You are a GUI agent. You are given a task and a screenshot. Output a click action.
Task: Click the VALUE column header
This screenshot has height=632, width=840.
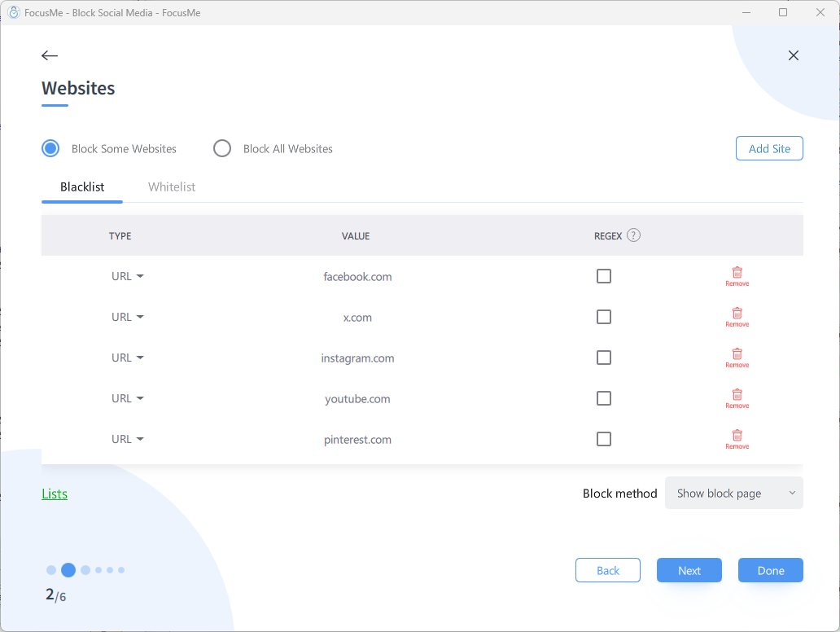356,236
